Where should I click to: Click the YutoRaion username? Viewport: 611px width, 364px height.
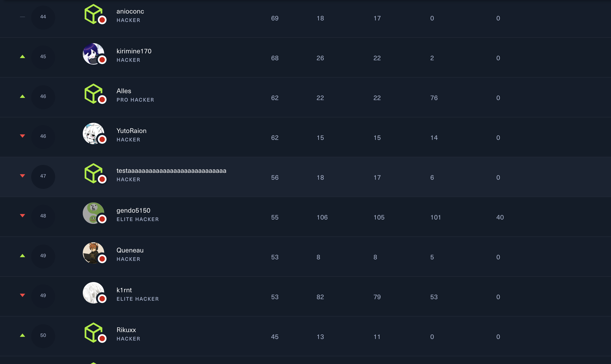(131, 131)
